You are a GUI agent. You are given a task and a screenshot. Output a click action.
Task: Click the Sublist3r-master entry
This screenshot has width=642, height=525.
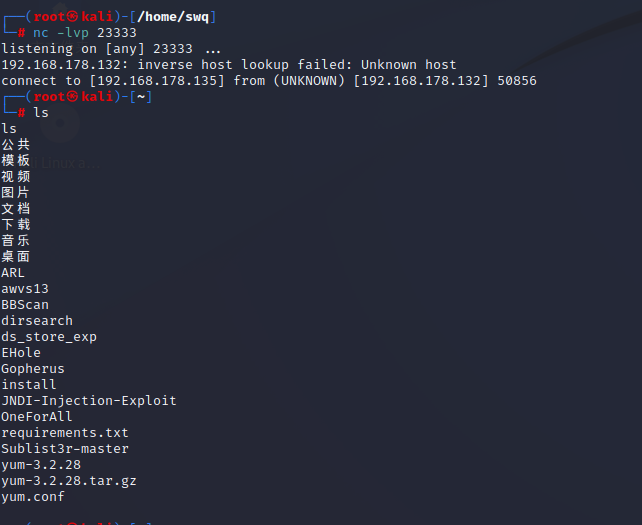(x=65, y=449)
